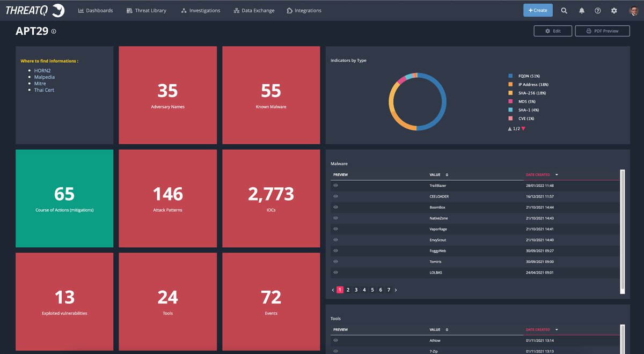Preview the BoomBox malware eye icon

point(336,207)
